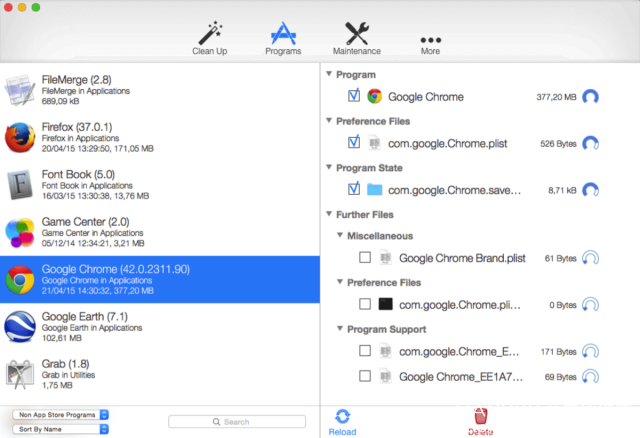This screenshot has width=640, height=438.
Task: Click the "Google Earth in Applications" text
Action: tap(92, 327)
